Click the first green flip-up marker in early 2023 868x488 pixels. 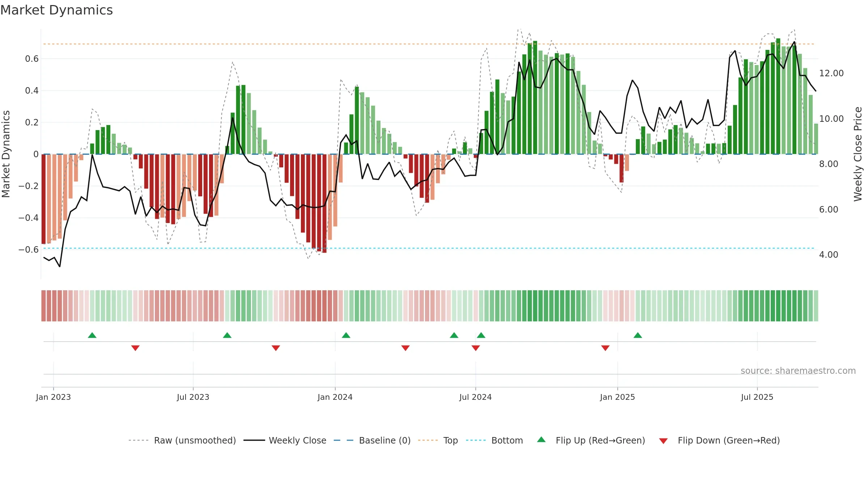pyautogui.click(x=92, y=335)
